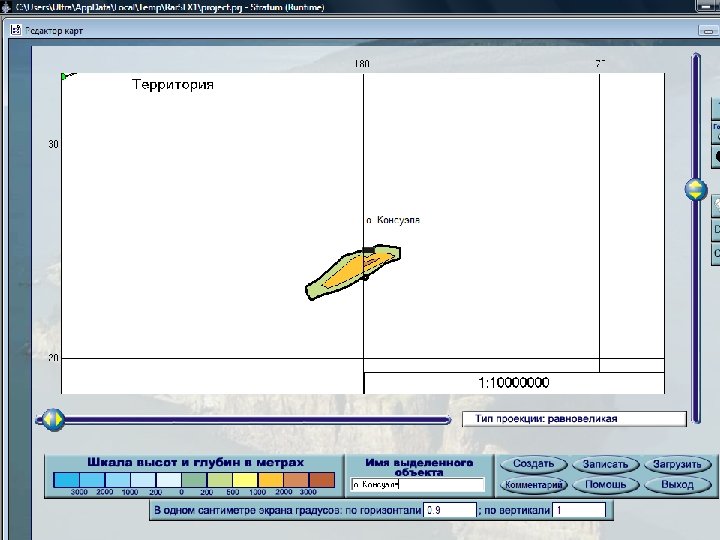The height and width of the screenshot is (540, 720).
Task: Click the horizontal map slider handle
Action: (x=53, y=420)
